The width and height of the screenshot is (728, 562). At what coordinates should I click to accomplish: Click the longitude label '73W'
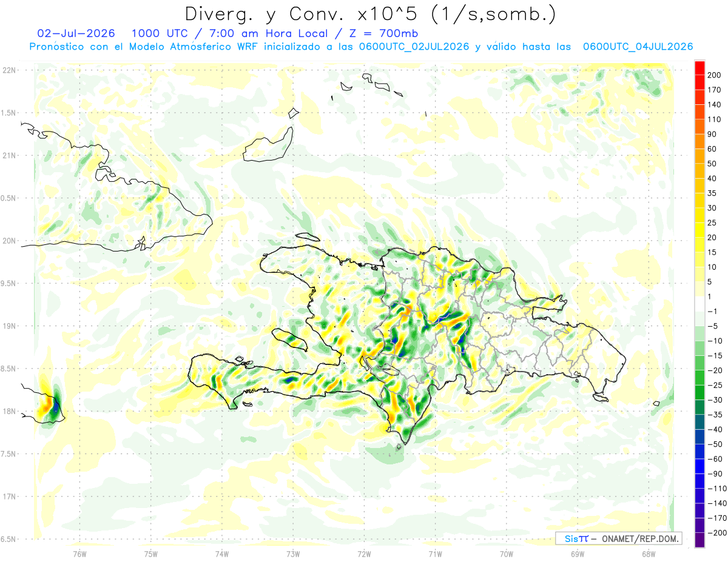pyautogui.click(x=292, y=554)
